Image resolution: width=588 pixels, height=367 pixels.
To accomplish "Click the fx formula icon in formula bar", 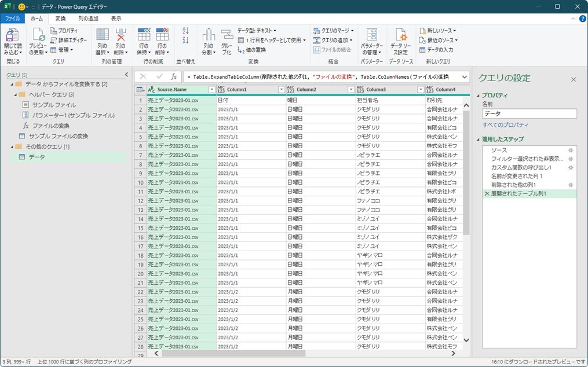I will tap(174, 77).
